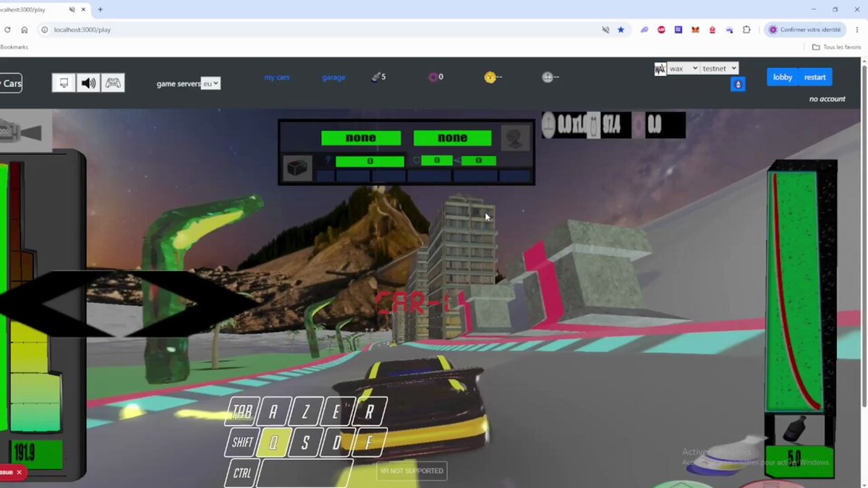Click the on-screen SHIFT key
Viewport: 868px width, 488px height.
tap(241, 442)
